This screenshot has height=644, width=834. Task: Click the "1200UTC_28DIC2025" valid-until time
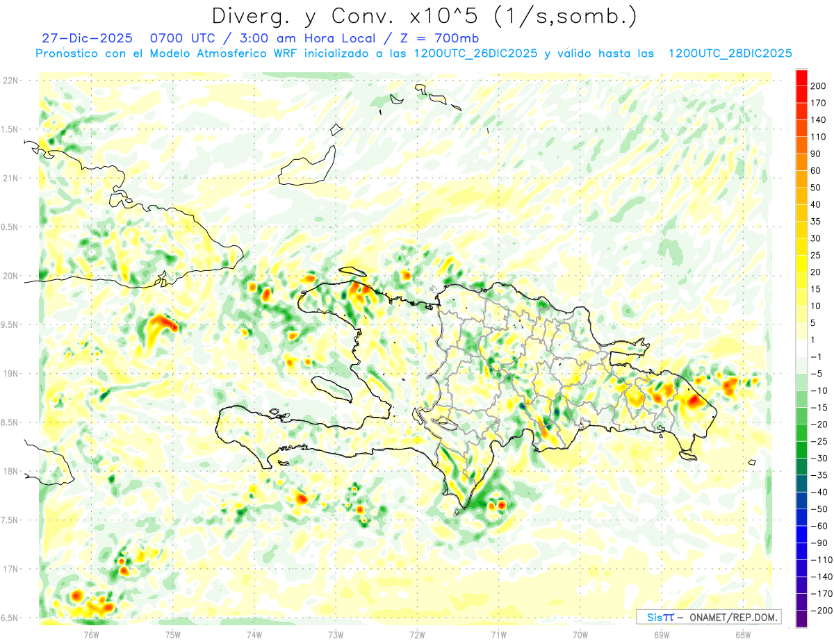click(730, 53)
